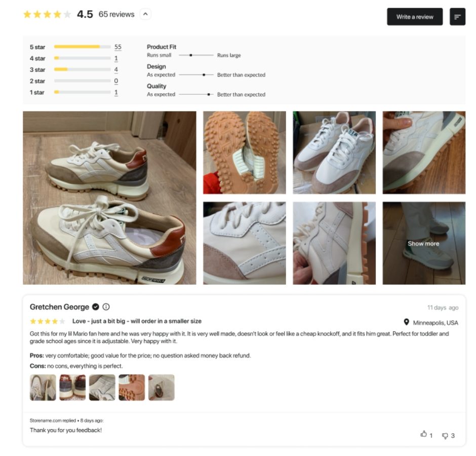Open the shoe sole photo in gallery
Image resolution: width=476 pixels, height=456 pixels.
click(244, 153)
